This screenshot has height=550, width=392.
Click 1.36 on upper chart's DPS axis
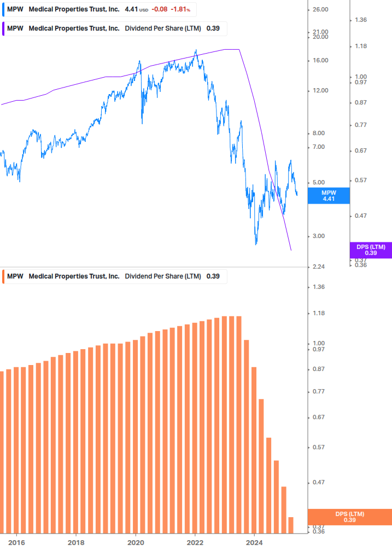tap(361, 20)
